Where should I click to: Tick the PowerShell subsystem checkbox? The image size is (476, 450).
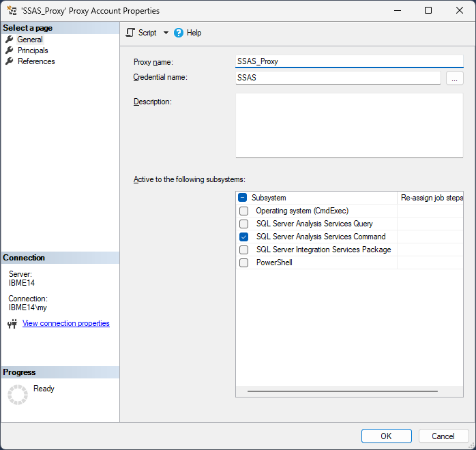coord(243,262)
